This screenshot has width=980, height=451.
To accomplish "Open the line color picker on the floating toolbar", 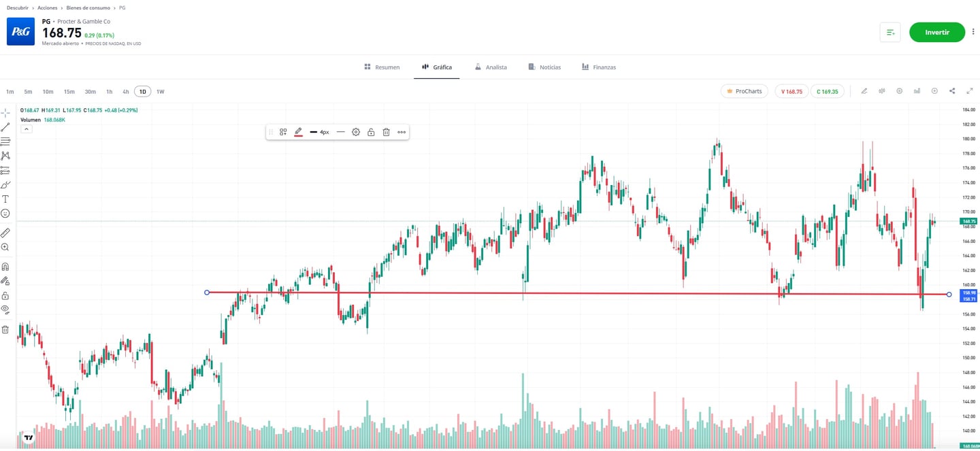I will (298, 132).
